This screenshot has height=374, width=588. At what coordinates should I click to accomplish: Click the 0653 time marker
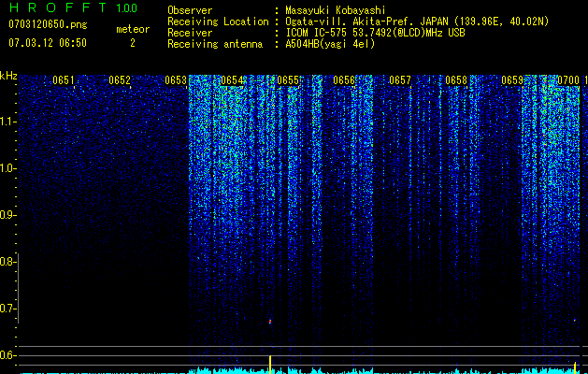pos(176,80)
